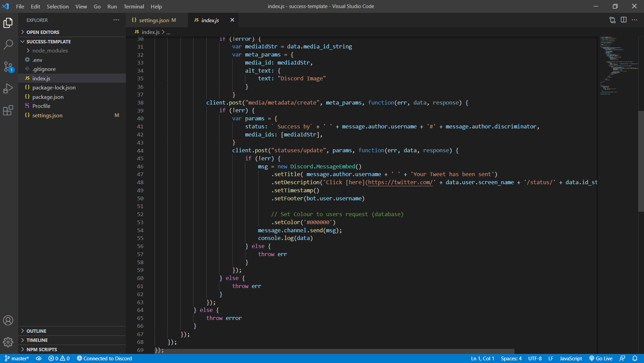Open the Manage gear menu

pyautogui.click(x=8, y=342)
